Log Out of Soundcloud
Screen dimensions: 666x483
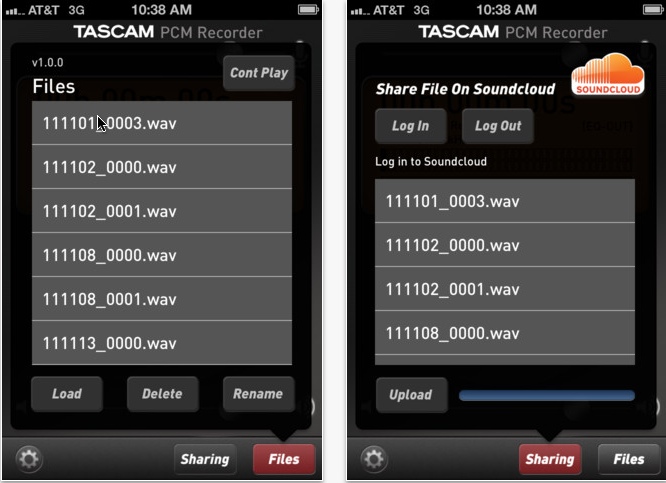coord(498,126)
